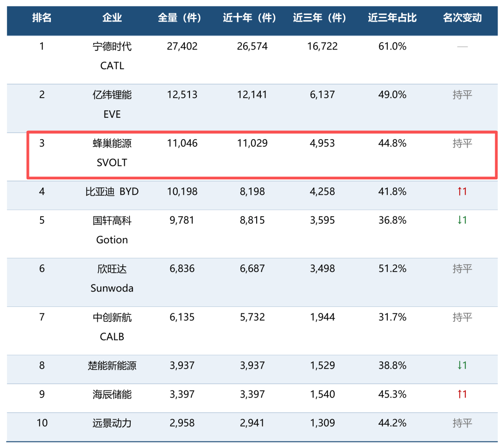Screen dimensions: 504x448
Task: Select the 名次变动 column header
Action: click(462, 18)
